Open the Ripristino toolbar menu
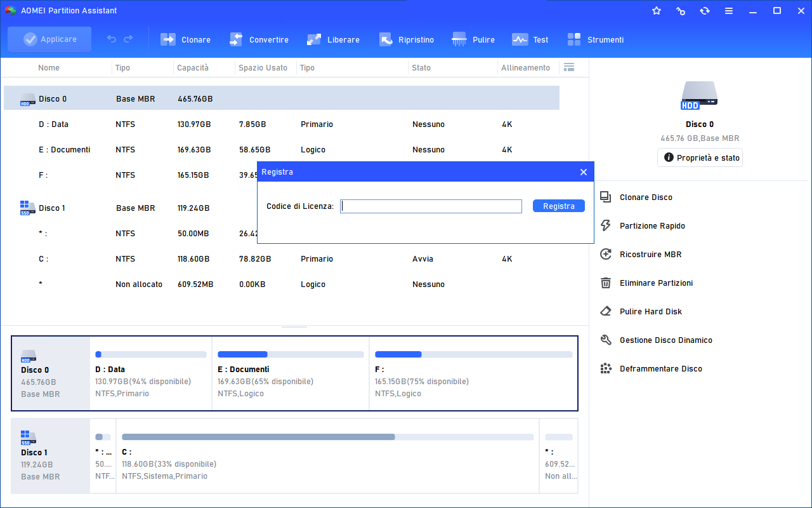 pyautogui.click(x=407, y=39)
